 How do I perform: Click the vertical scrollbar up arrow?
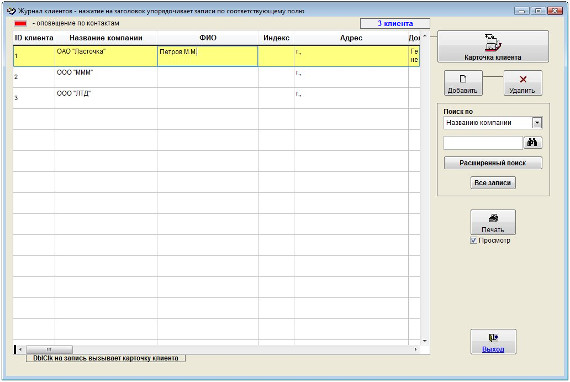click(x=425, y=36)
